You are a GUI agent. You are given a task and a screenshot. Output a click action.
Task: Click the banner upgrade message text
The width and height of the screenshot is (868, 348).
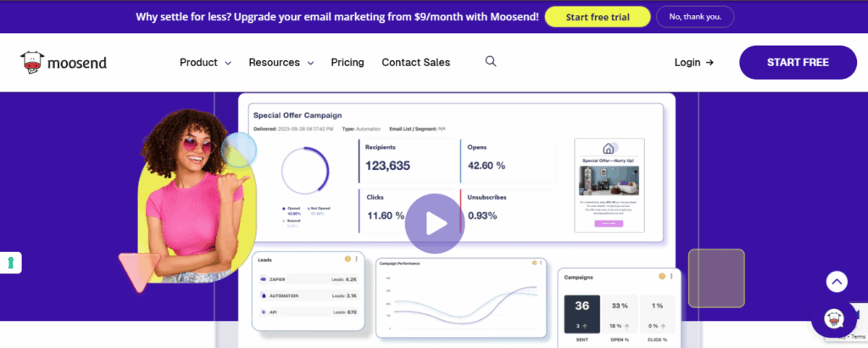coord(337,17)
